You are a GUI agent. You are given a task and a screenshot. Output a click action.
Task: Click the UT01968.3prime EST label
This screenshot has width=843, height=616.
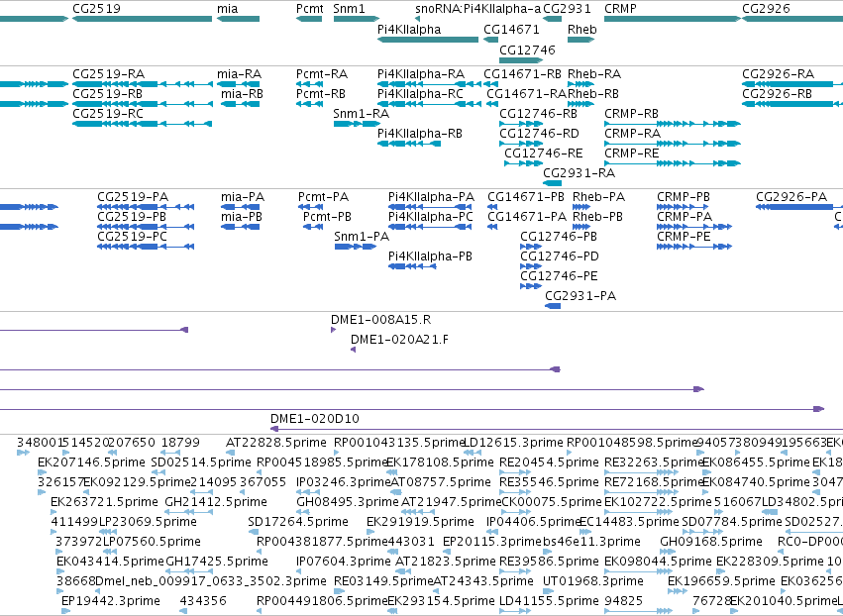[x=593, y=581]
